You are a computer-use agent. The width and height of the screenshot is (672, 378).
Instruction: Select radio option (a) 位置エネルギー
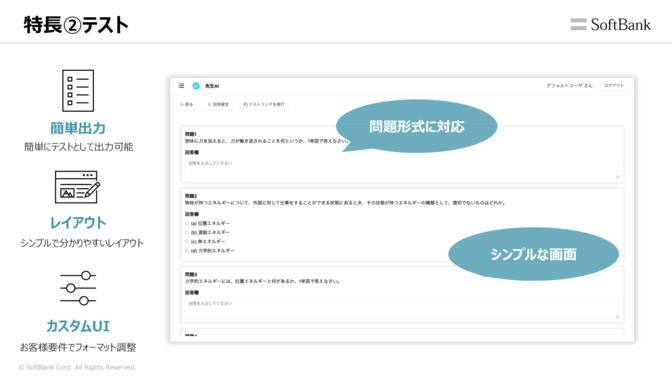(x=187, y=223)
